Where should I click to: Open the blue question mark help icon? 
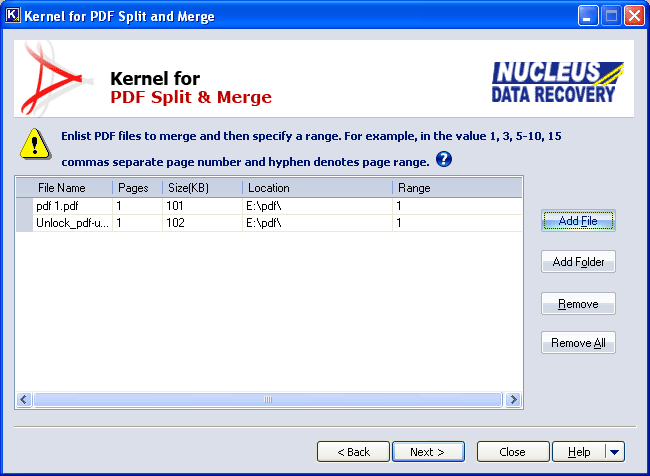click(444, 159)
